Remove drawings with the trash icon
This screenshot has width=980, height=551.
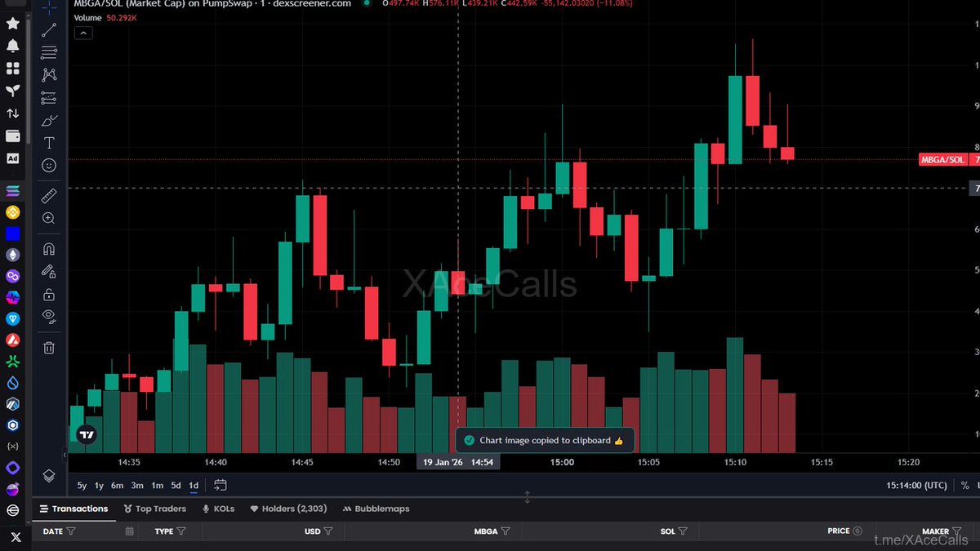pyautogui.click(x=49, y=348)
